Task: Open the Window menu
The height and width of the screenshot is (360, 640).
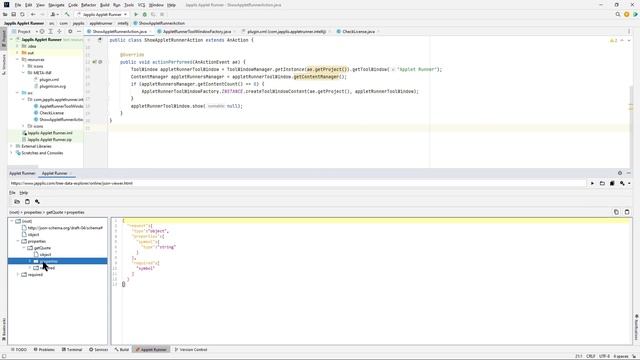Action: click(156, 5)
